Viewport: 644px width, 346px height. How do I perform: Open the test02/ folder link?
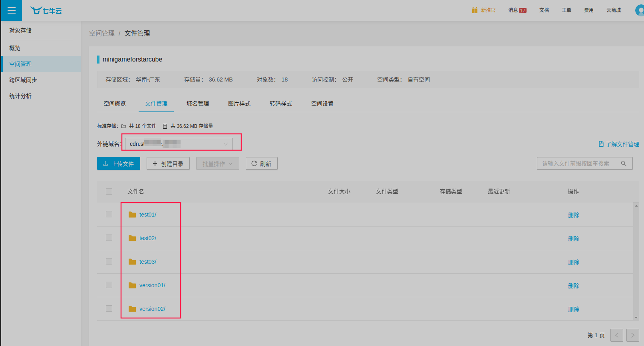(148, 238)
